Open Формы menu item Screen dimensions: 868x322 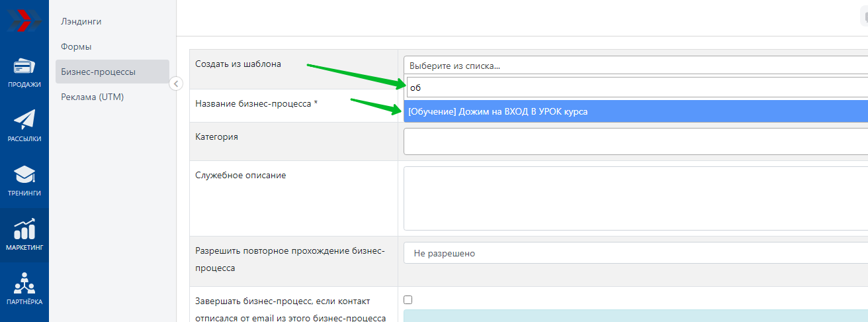click(x=76, y=46)
